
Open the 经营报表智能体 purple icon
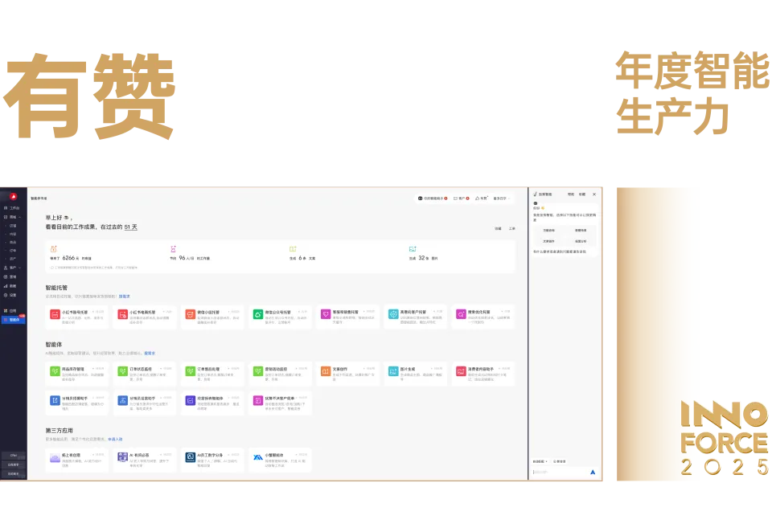coord(191,399)
